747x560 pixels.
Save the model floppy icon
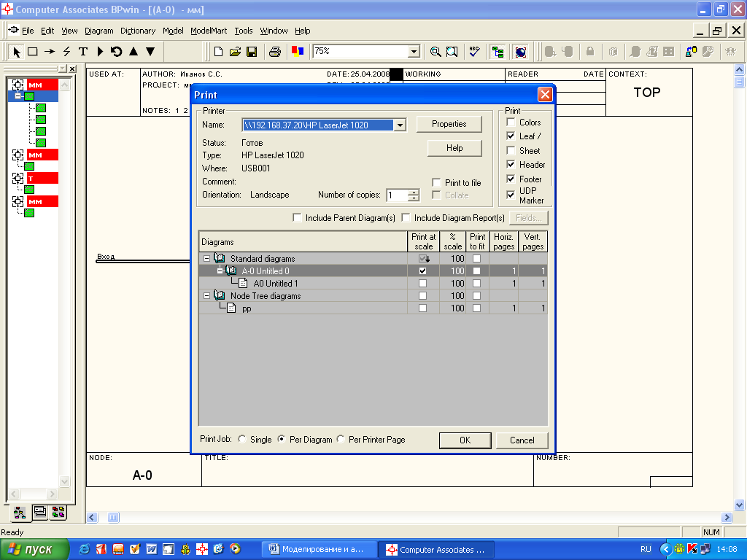tap(252, 52)
